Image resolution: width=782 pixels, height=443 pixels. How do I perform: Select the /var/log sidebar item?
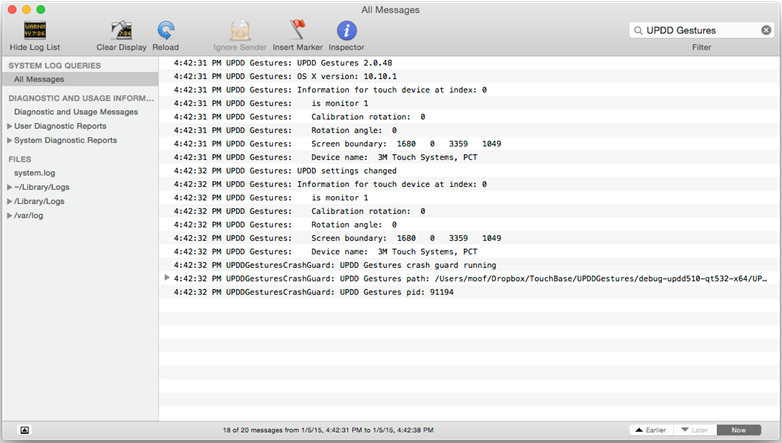pos(28,216)
